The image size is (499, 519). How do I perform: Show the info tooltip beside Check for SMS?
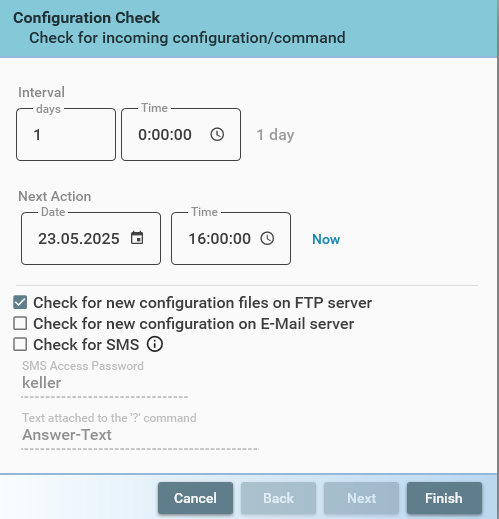pyautogui.click(x=155, y=344)
